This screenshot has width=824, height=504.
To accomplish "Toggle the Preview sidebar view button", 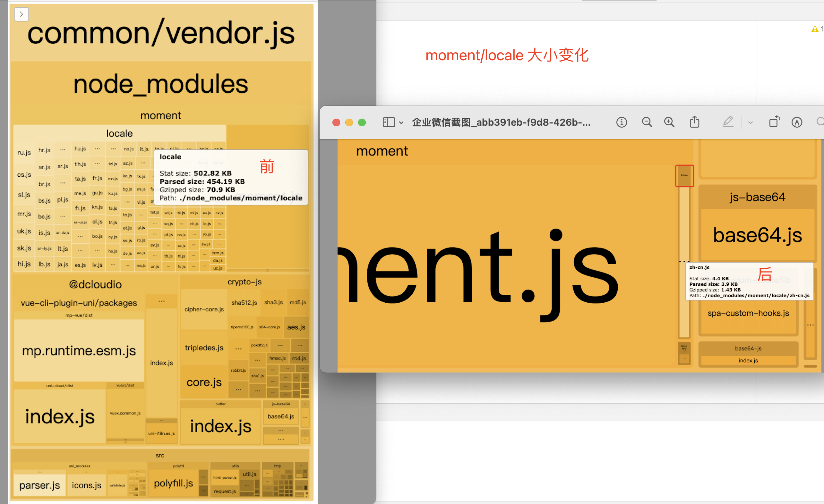I will point(389,122).
